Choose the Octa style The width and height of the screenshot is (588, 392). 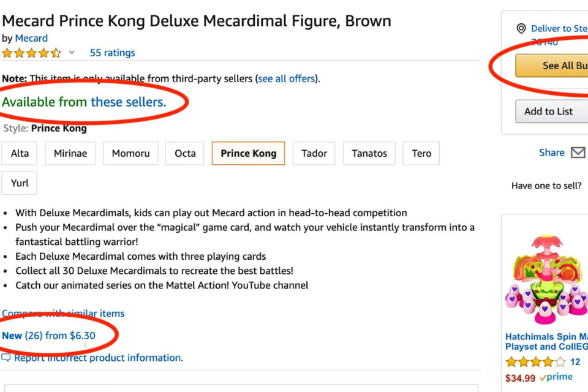pos(185,153)
